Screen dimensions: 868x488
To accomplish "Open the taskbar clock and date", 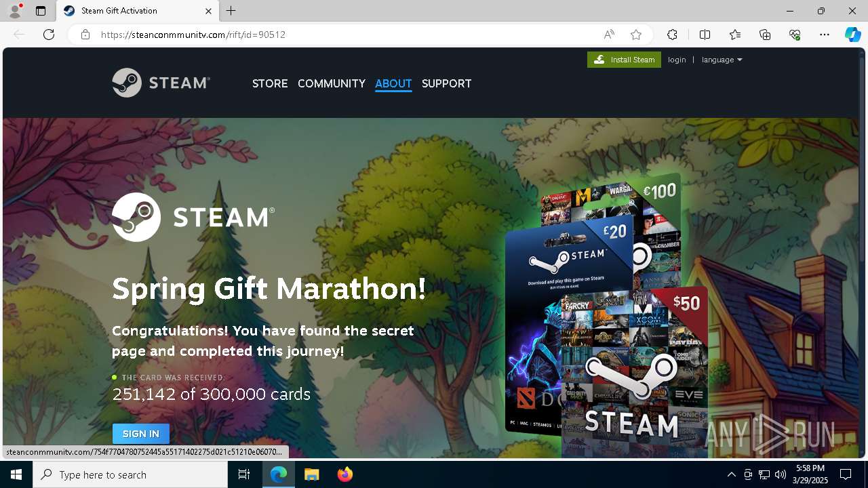I will click(810, 474).
